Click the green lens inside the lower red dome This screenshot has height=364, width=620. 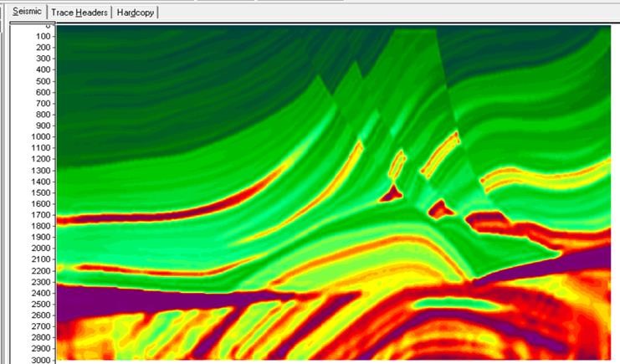[442, 303]
